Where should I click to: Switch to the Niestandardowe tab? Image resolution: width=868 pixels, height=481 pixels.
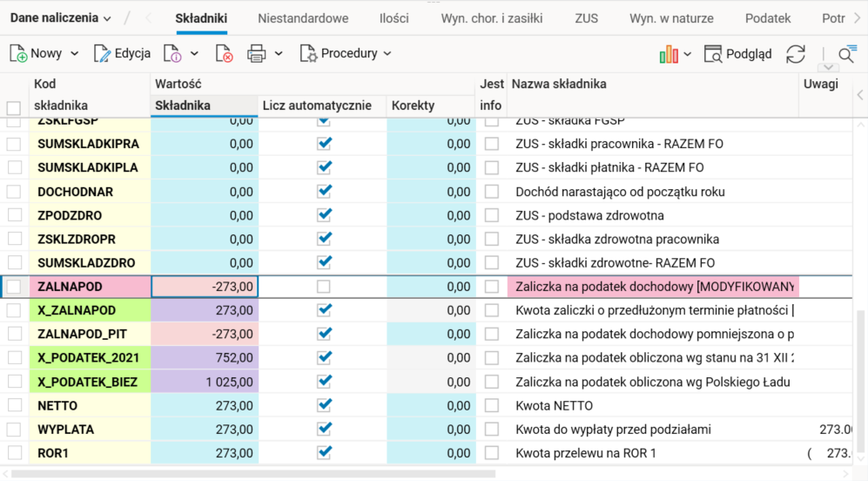[303, 17]
